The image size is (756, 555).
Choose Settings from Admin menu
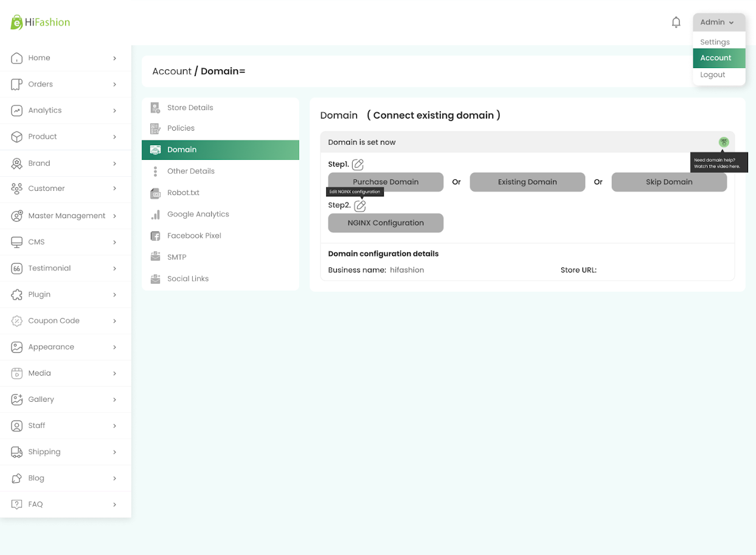(715, 42)
